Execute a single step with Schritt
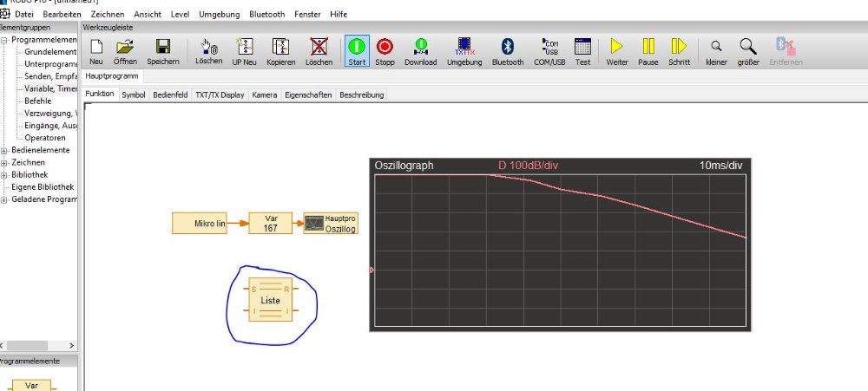 [x=680, y=52]
